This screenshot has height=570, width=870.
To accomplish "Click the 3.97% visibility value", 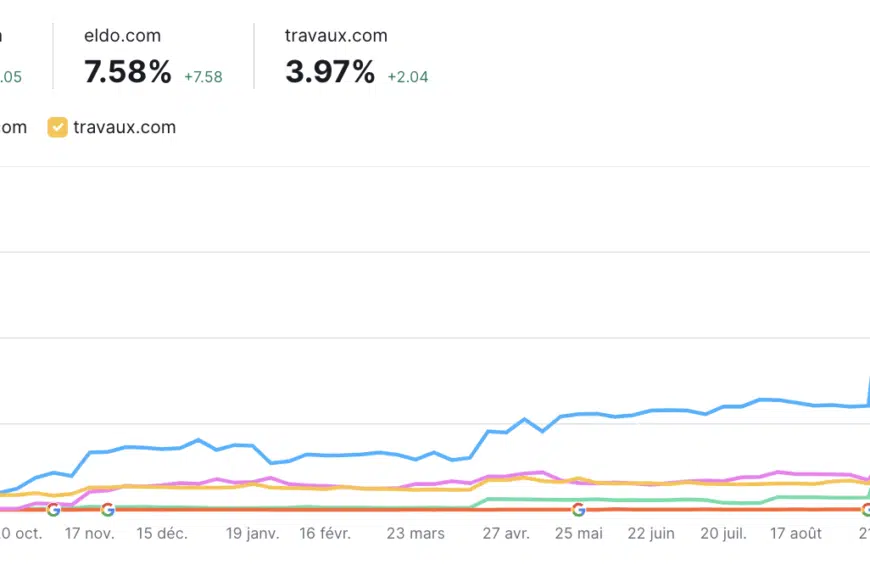I will 330,72.
